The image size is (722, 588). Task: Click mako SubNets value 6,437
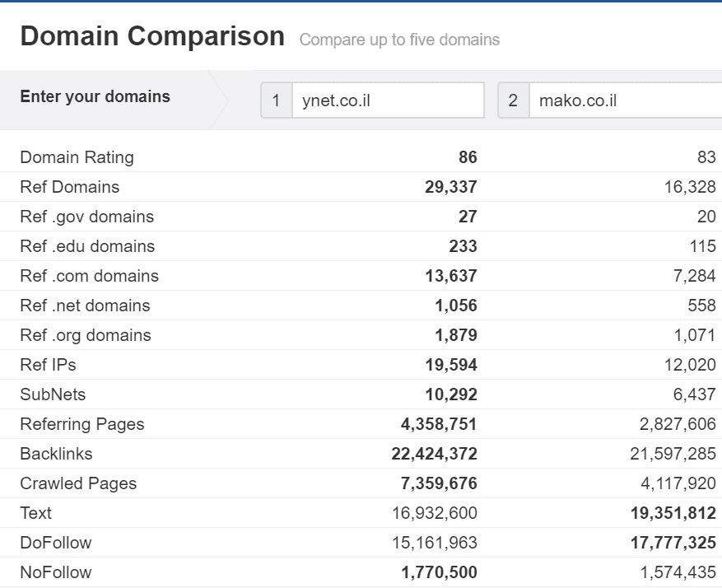pyautogui.click(x=694, y=394)
